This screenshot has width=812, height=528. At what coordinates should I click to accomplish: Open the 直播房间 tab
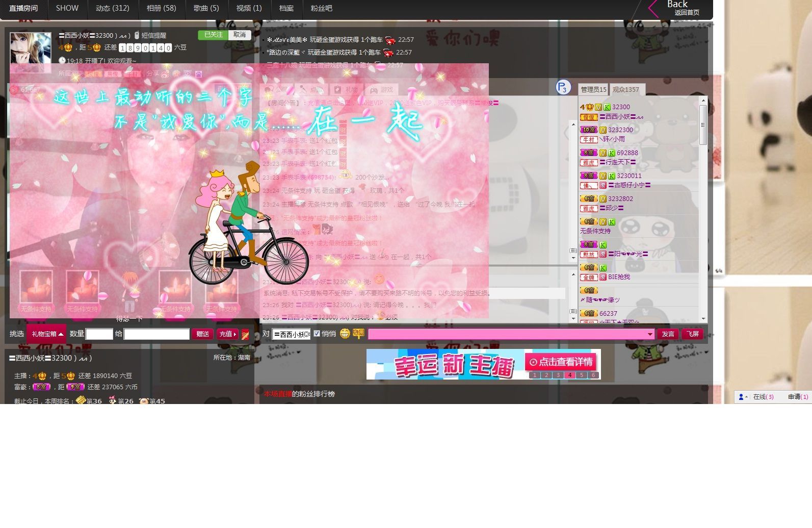[23, 9]
